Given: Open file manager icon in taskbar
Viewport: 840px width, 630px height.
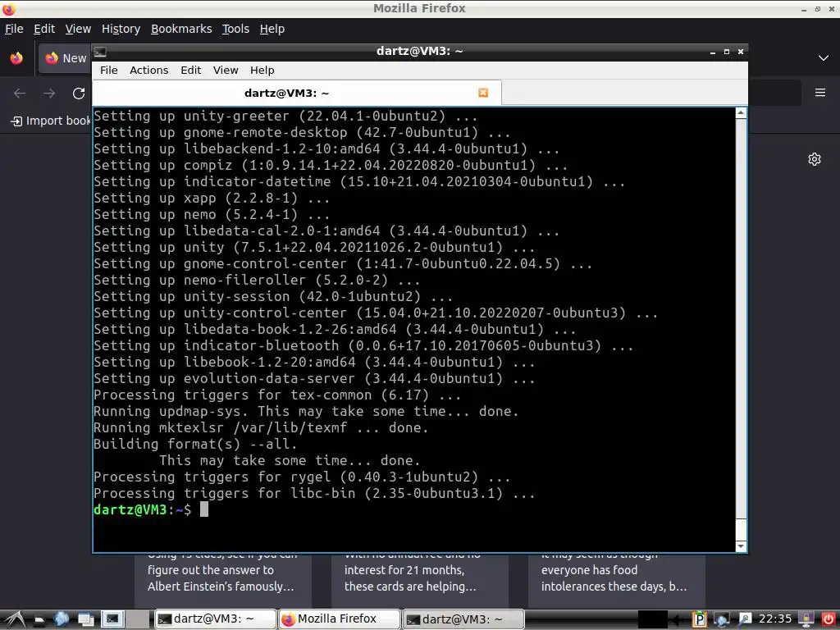Looking at the screenshot, I should tap(39, 620).
